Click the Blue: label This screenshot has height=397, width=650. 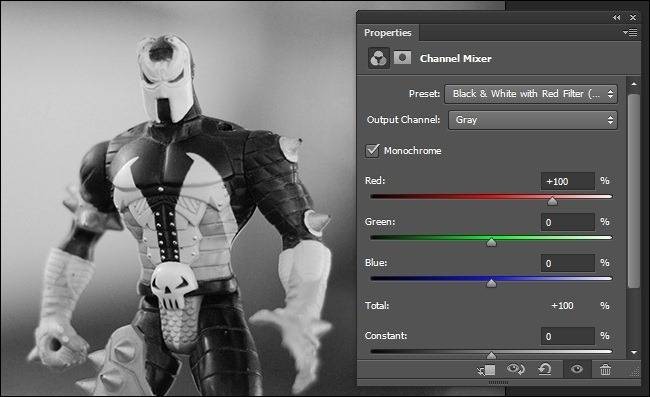tap(376, 263)
